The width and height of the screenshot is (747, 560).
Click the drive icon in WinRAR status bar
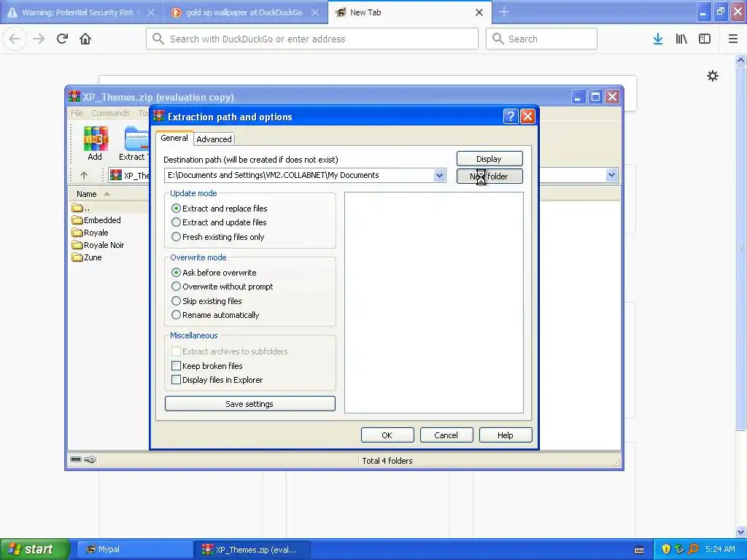tap(76, 459)
